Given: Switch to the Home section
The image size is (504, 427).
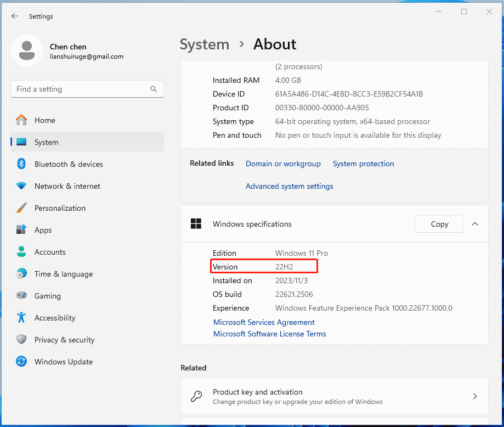Looking at the screenshot, I should [x=44, y=120].
